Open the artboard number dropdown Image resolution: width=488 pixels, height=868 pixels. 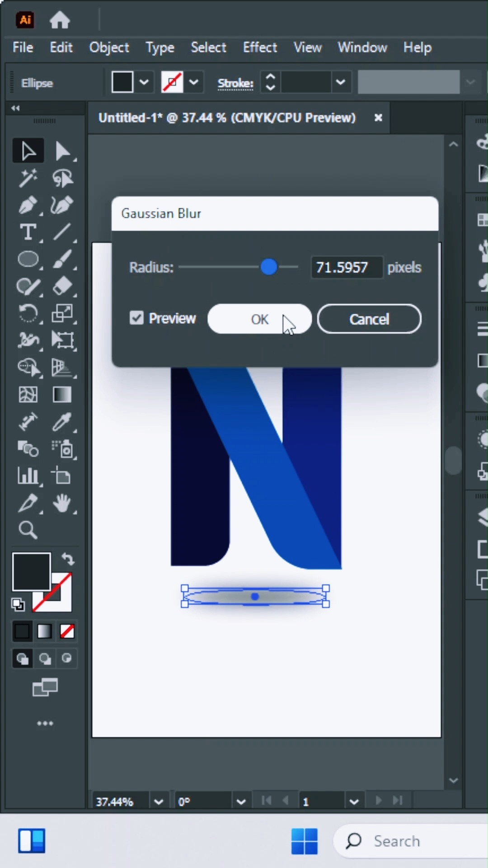(x=354, y=802)
